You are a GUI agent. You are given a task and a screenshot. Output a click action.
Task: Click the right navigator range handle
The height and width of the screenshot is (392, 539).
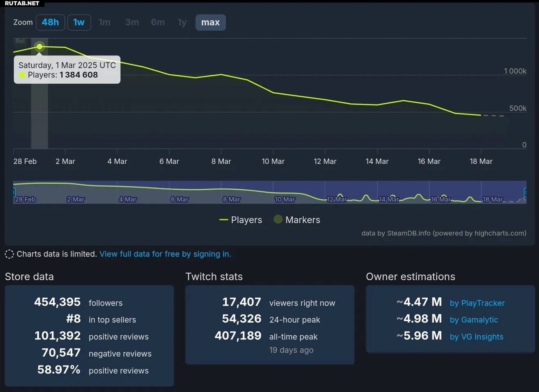click(x=525, y=192)
